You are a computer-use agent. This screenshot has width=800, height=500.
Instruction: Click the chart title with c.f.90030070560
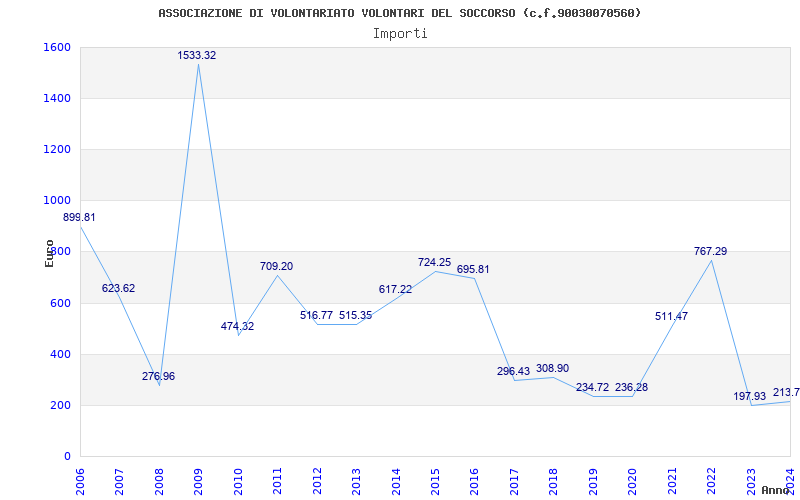399,13
